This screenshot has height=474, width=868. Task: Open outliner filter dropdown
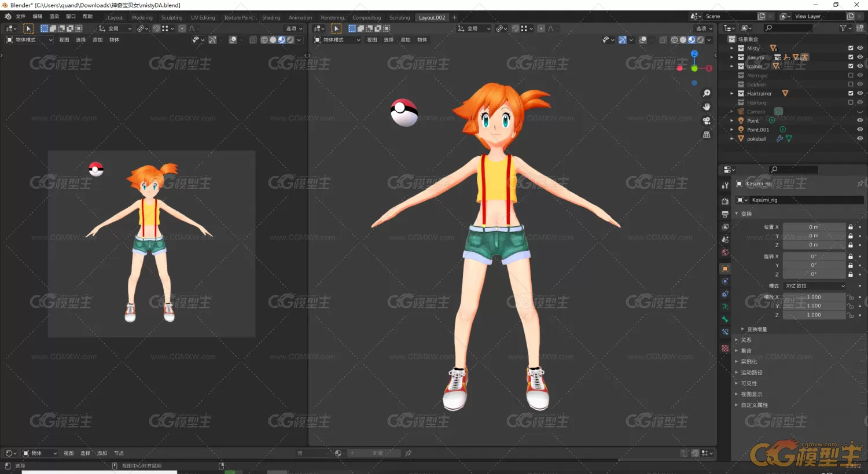(844, 28)
